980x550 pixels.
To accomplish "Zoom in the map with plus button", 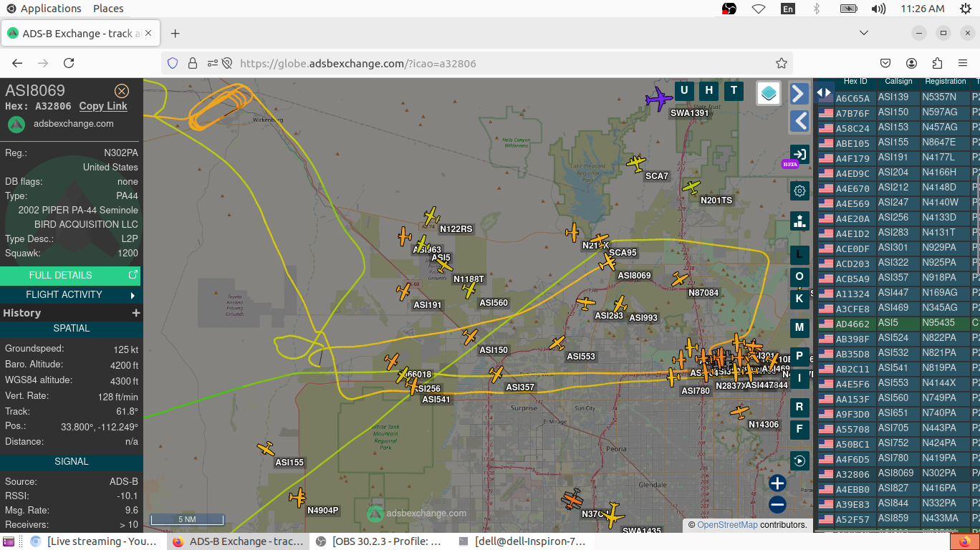I will pos(777,483).
